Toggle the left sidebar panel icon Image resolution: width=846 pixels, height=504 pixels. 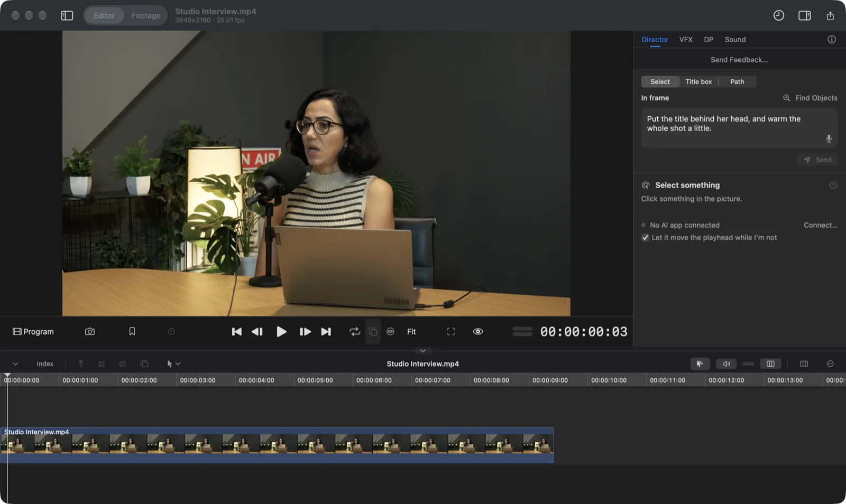click(x=67, y=15)
